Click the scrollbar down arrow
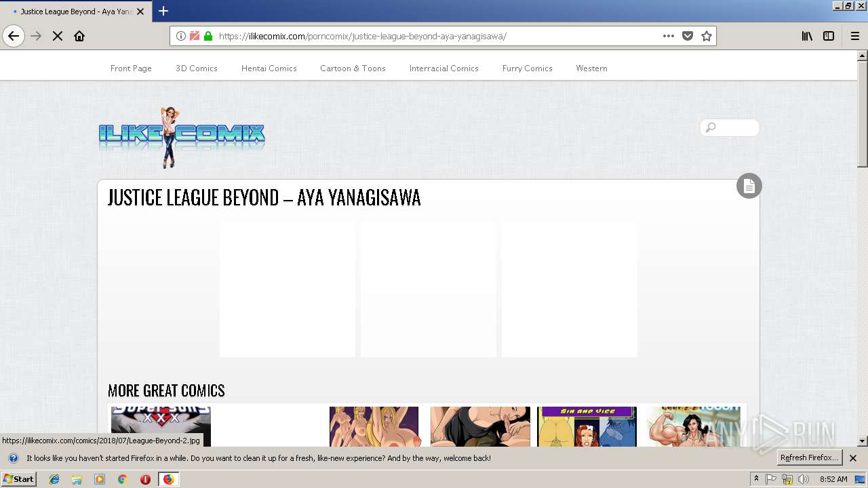Image resolution: width=868 pixels, height=488 pixels. click(x=863, y=441)
